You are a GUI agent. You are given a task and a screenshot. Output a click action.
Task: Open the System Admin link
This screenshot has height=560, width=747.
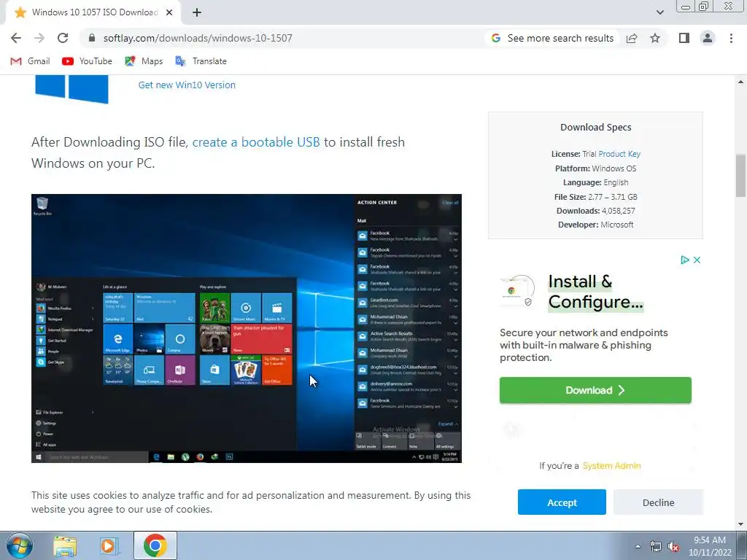pos(612,466)
